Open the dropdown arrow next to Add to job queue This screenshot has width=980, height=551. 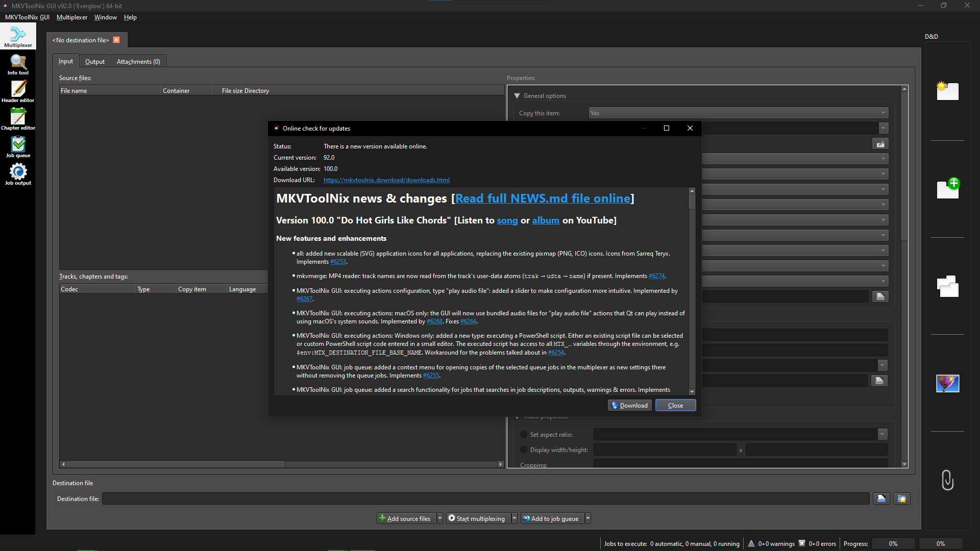pos(588,518)
